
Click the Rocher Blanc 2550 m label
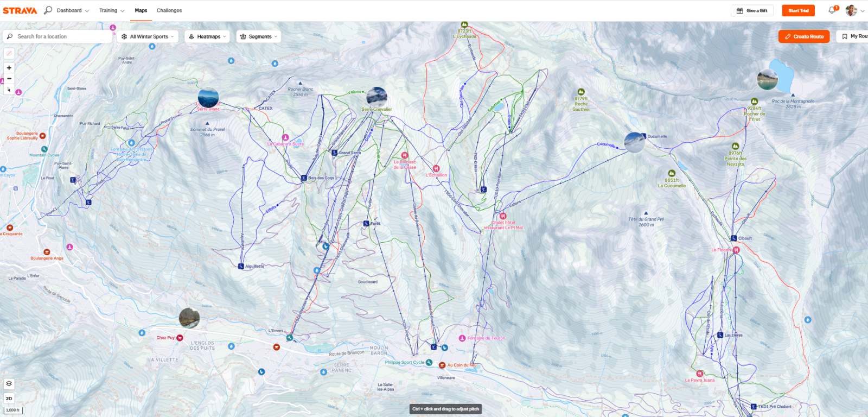tap(301, 92)
